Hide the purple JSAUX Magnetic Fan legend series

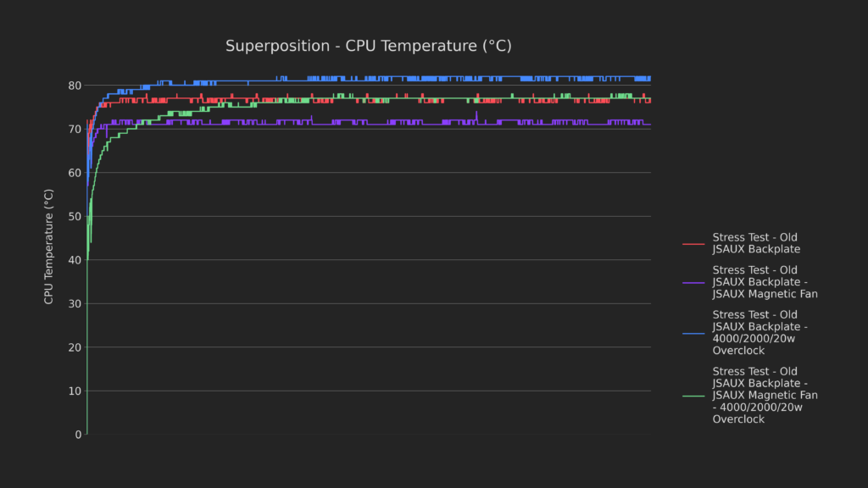(x=765, y=282)
